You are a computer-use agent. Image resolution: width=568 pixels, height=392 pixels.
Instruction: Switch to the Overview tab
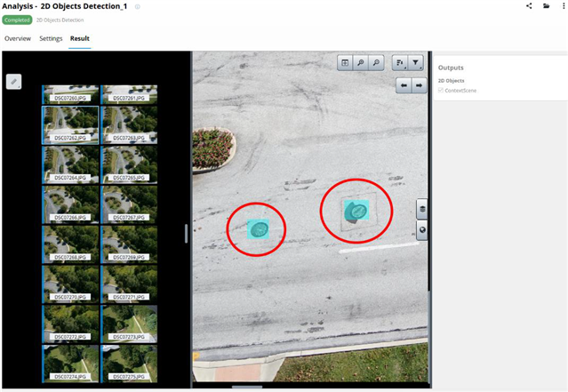pos(18,38)
